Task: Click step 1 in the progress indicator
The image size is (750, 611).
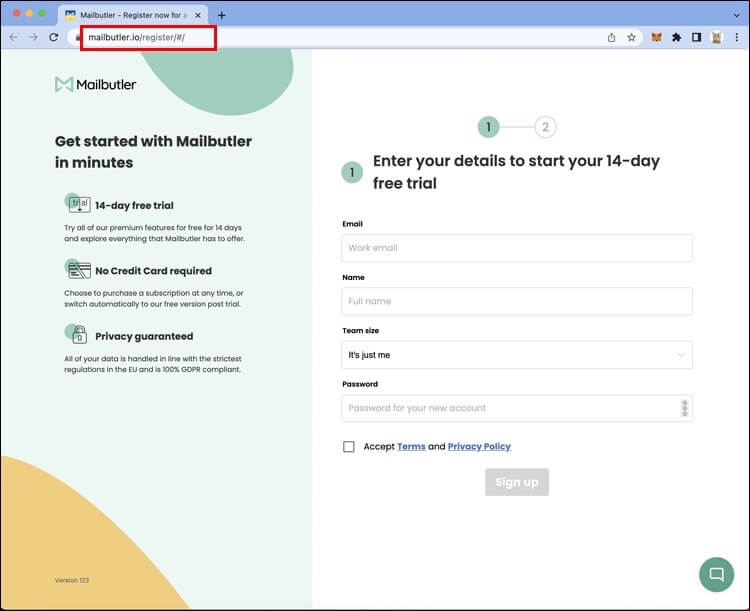Action: pyautogui.click(x=488, y=127)
